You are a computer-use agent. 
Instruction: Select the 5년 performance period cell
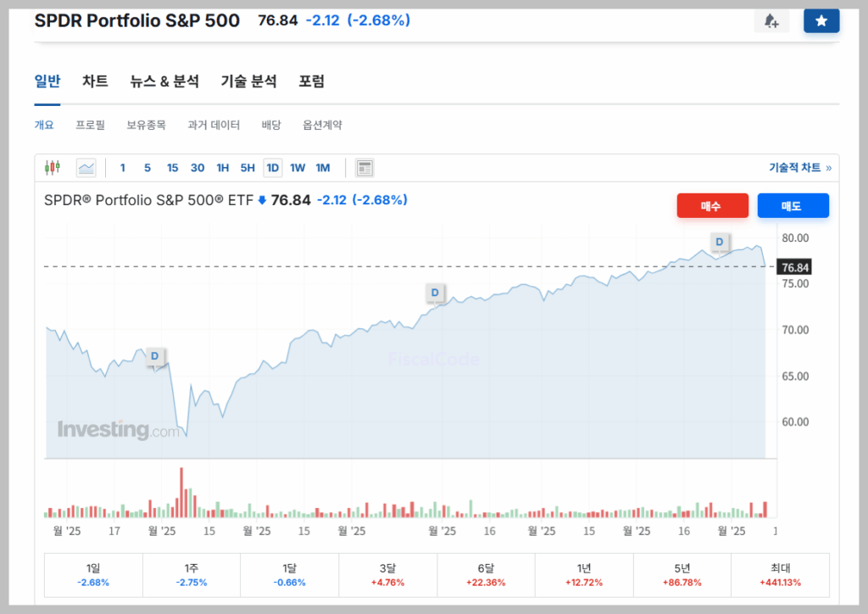[x=682, y=575]
